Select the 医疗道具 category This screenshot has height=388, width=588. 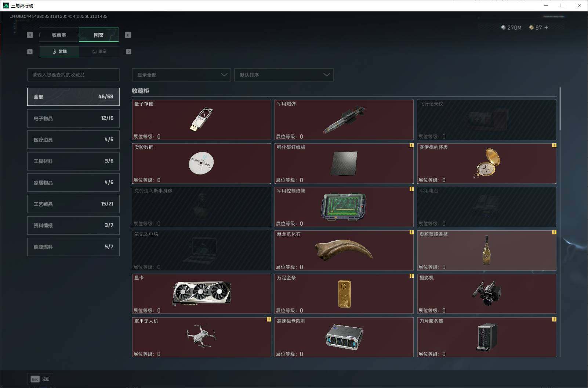point(73,140)
